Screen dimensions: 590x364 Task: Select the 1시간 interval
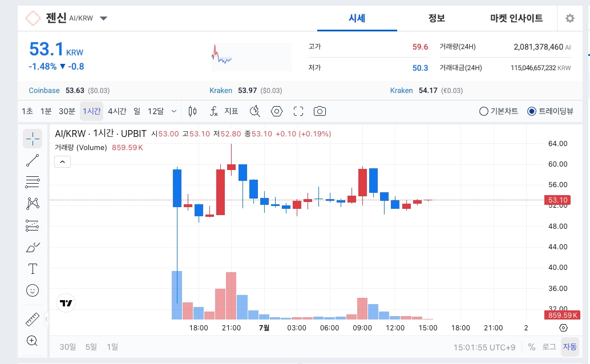[x=92, y=111]
